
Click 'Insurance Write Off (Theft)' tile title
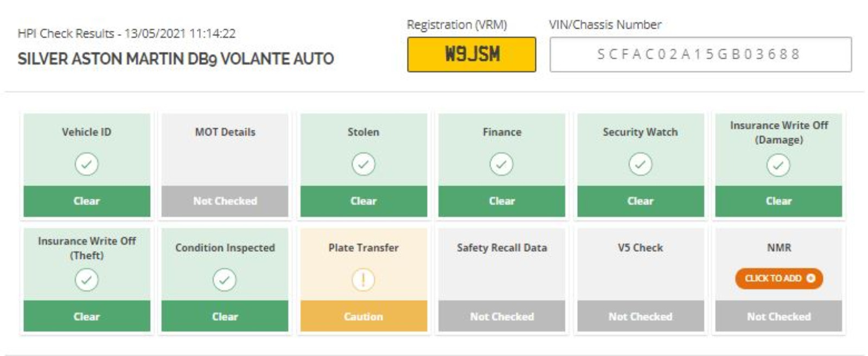coord(87,248)
